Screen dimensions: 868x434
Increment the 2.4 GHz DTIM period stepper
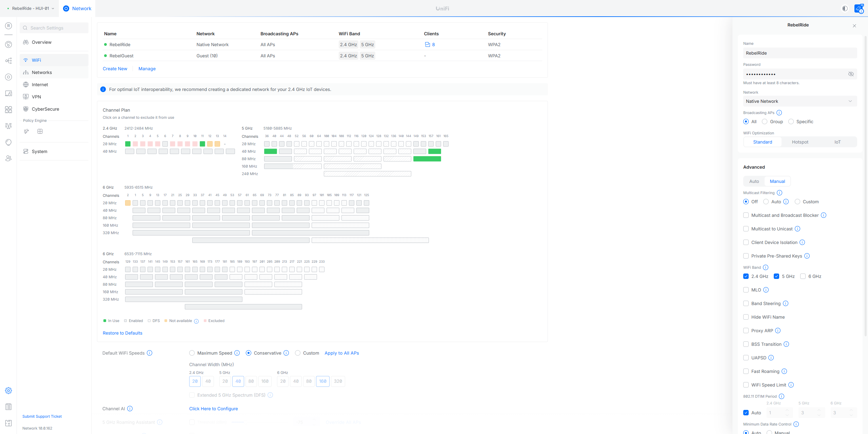click(787, 411)
